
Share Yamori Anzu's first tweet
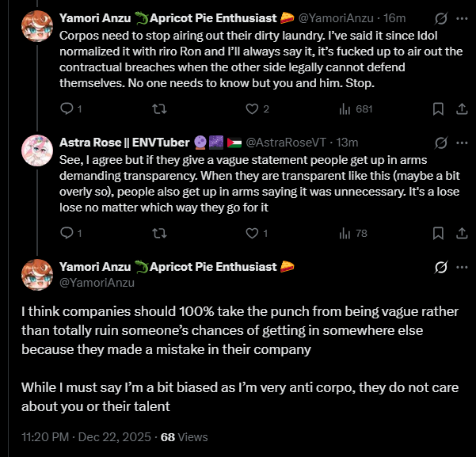pos(462,109)
